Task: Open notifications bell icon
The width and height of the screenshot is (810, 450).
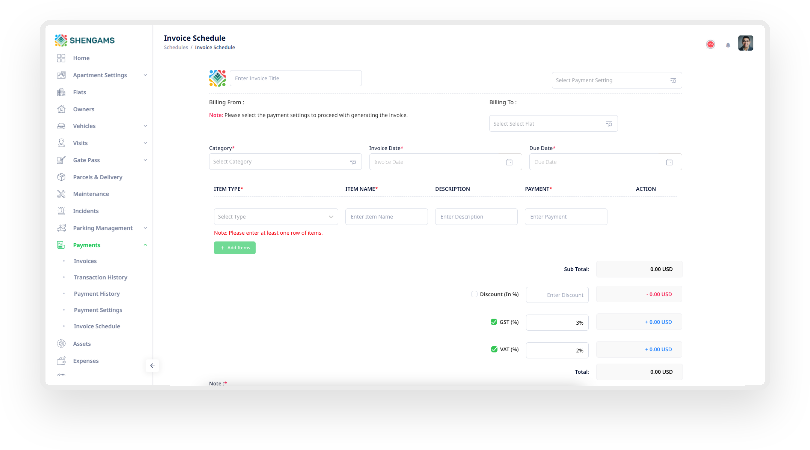Action: point(728,45)
